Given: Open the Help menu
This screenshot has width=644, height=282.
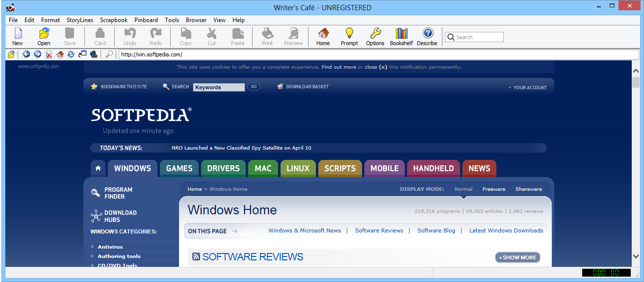Looking at the screenshot, I should (x=238, y=20).
